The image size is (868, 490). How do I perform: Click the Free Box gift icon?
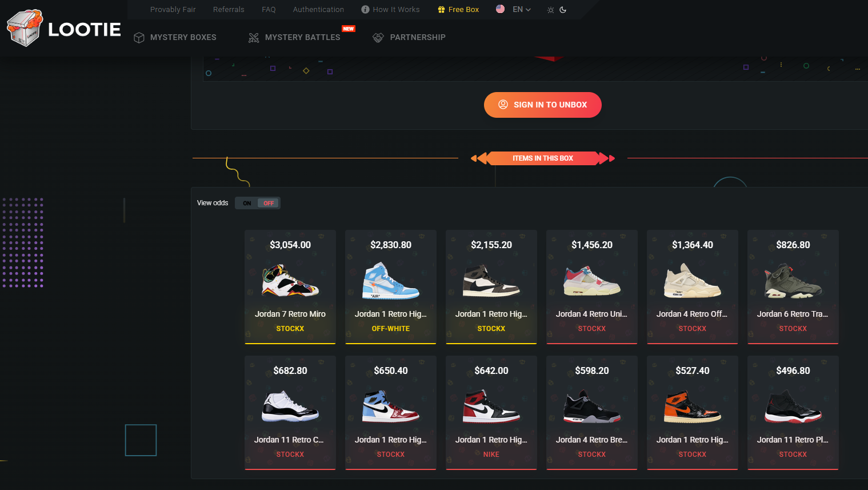[441, 10]
